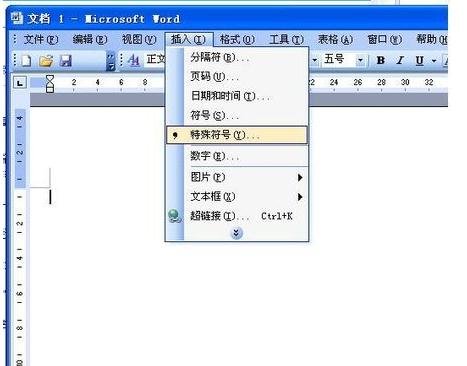Viewport: 467px width, 366px height.
Task: Choose 符号(S)... from Insert menu
Action: [237, 115]
